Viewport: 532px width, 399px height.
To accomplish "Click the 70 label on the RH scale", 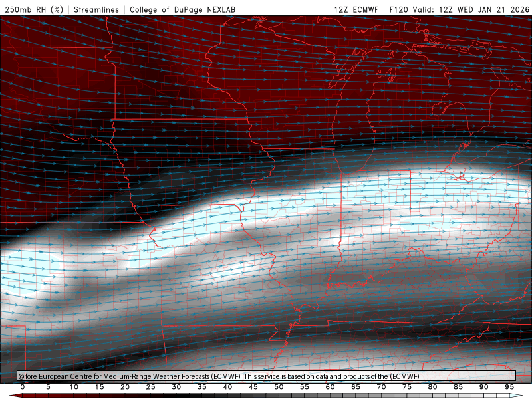I will (x=381, y=387).
